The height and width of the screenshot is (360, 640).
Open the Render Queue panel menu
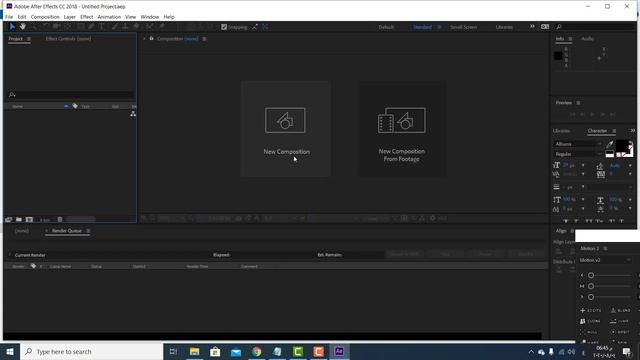click(88, 231)
